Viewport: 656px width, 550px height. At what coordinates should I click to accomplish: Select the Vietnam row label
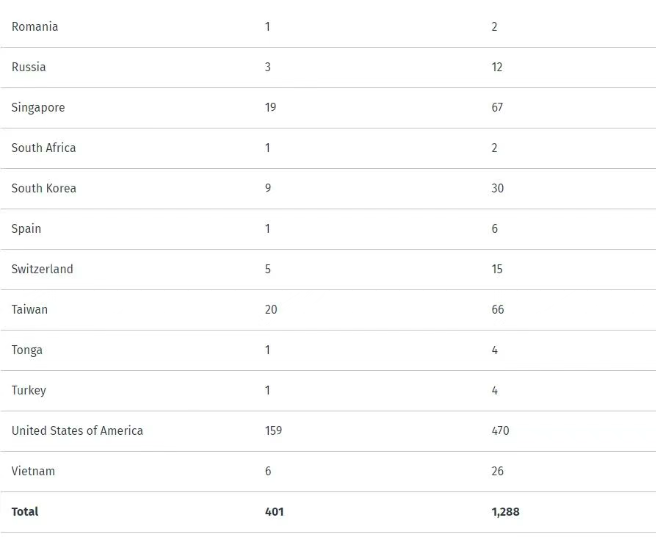pyautogui.click(x=33, y=471)
